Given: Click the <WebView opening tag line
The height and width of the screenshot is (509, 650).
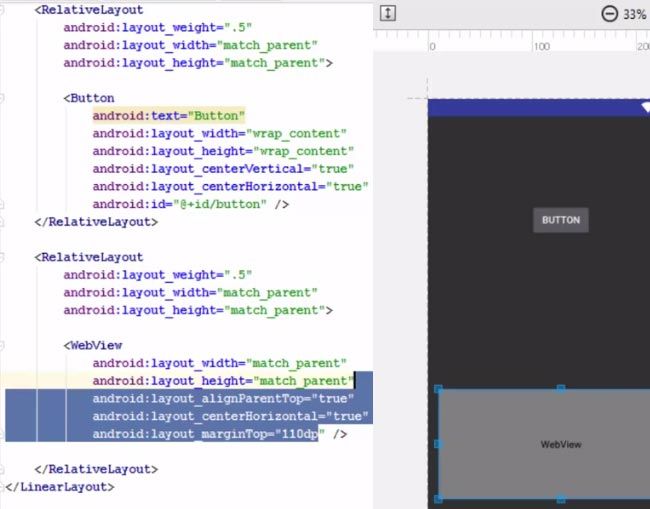Looking at the screenshot, I should click(93, 345).
